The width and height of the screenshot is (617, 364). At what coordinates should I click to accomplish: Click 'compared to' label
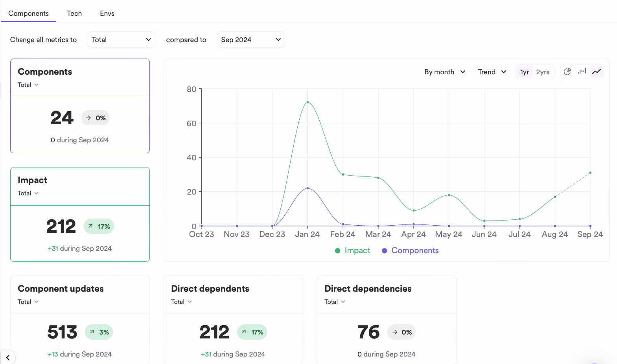pos(186,40)
